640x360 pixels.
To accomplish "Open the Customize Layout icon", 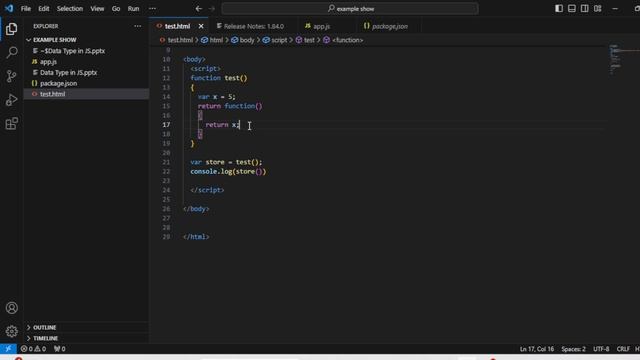I will point(598,8).
